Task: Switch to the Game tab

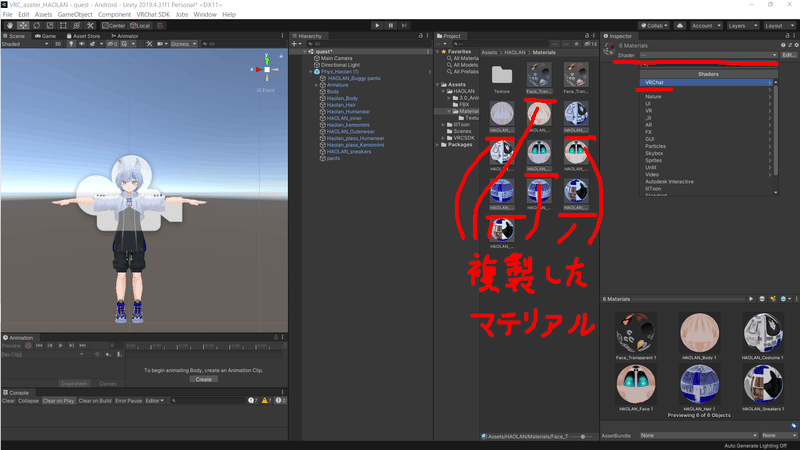Action: 45,36
